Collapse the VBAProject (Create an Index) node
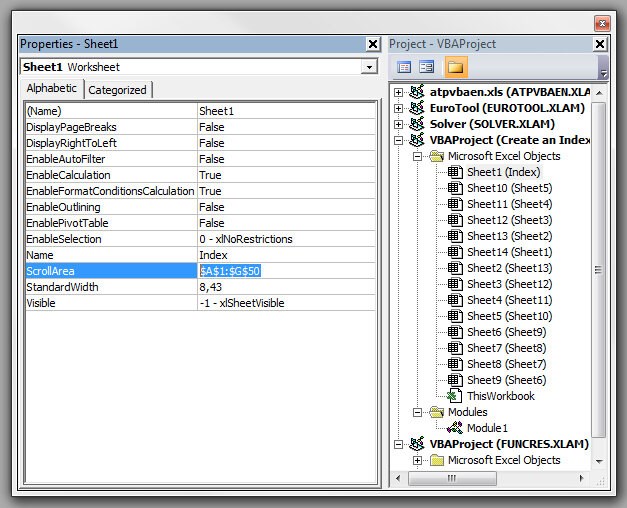This screenshot has width=627, height=508. [398, 140]
